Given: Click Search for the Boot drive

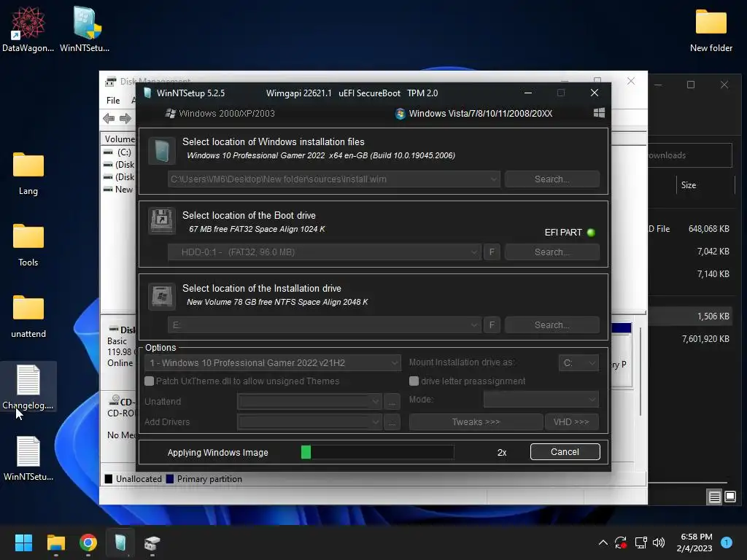Looking at the screenshot, I should coord(551,252).
